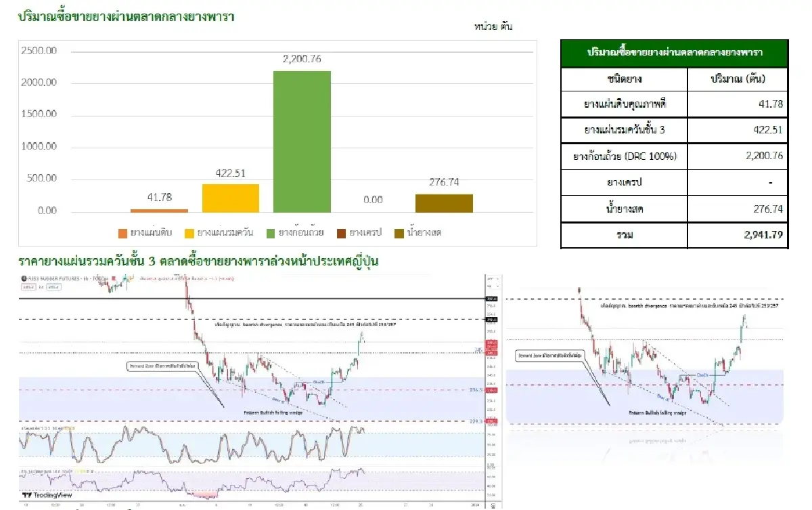Click the 276.74 value in the table
812x510 pixels.
pos(768,209)
